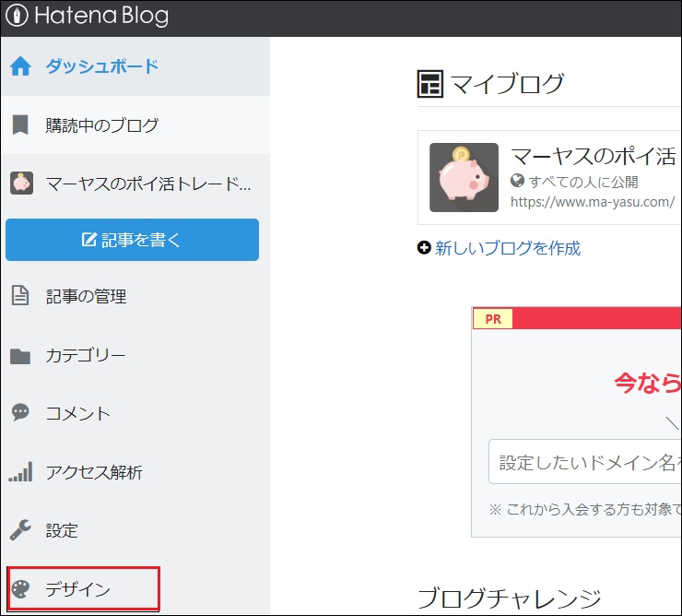Click the マイブログ heading text
The image size is (682, 616).
point(507,84)
